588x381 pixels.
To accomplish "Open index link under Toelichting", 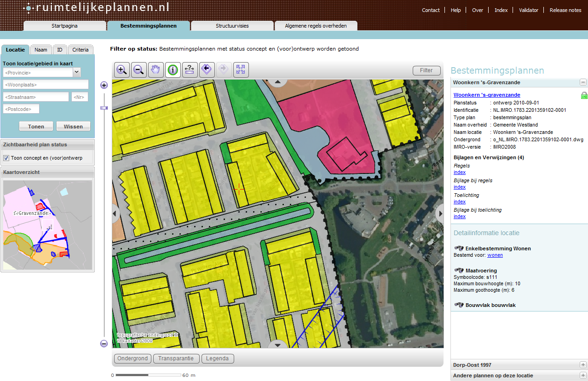I will [460, 202].
